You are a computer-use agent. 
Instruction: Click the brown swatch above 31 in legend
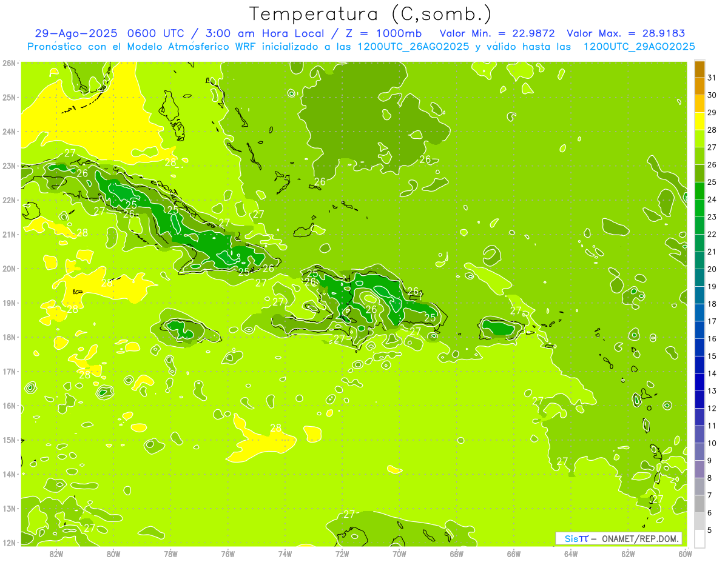pos(699,69)
